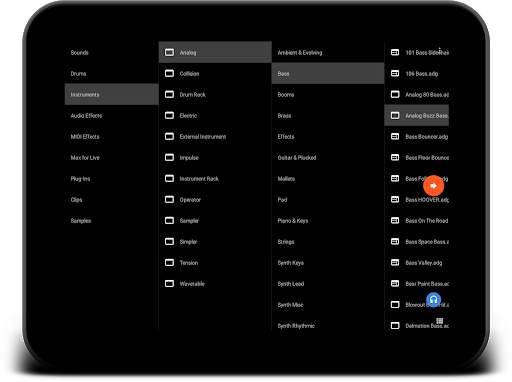This screenshot has height=382, width=512.
Task: Select the Instruments category
Action: [x=112, y=94]
